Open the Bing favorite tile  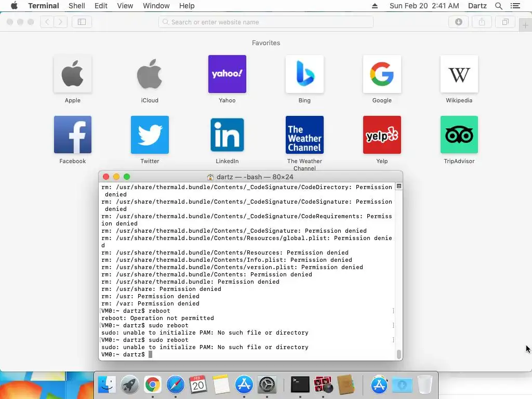pyautogui.click(x=304, y=74)
